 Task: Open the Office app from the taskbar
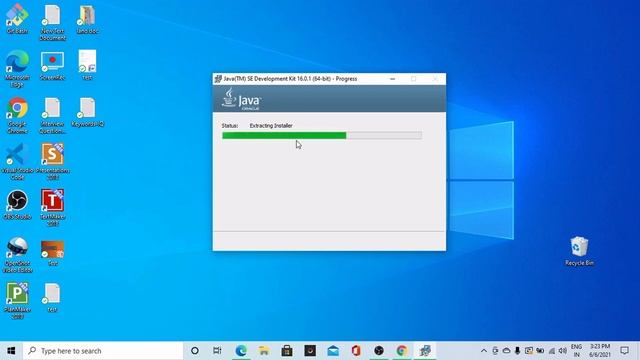pyautogui.click(x=356, y=351)
